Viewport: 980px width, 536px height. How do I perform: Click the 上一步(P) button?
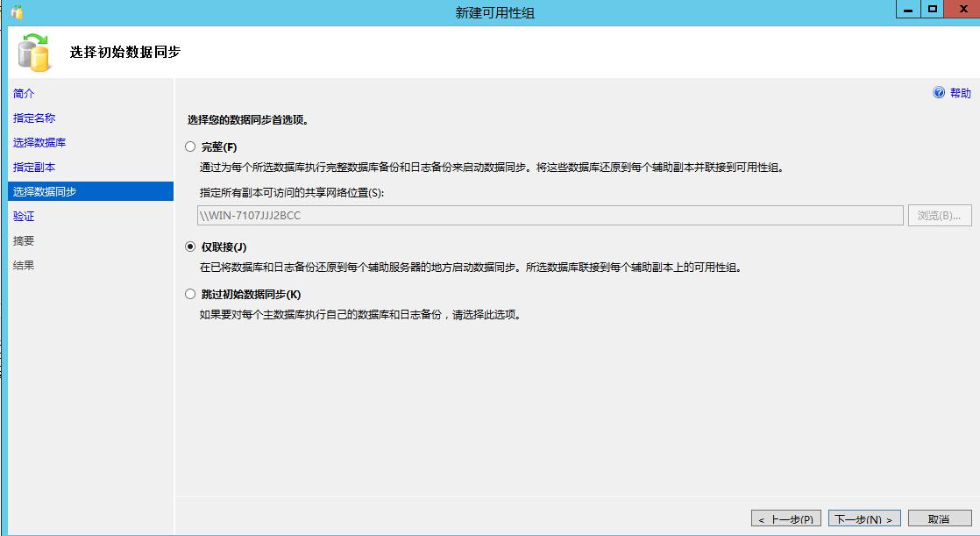pyautogui.click(x=786, y=518)
